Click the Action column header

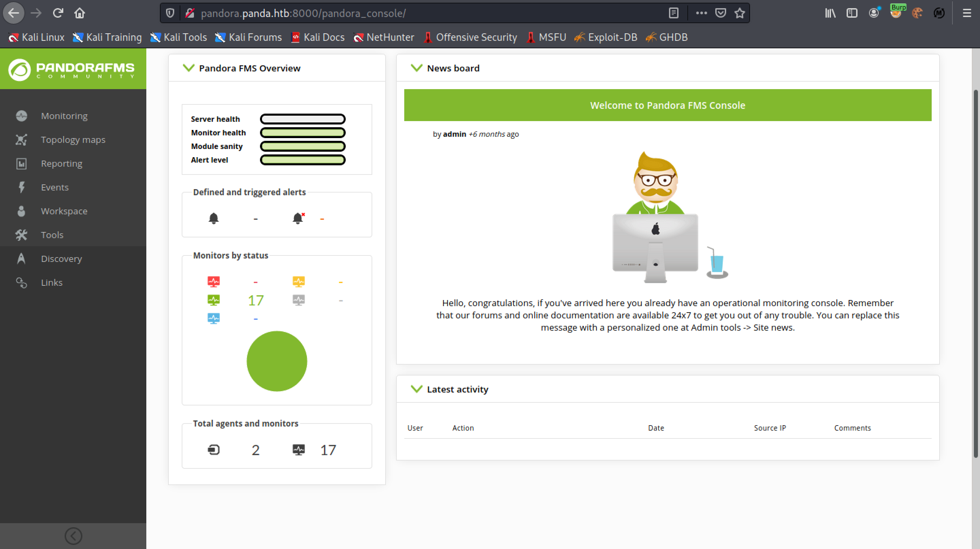(x=463, y=428)
